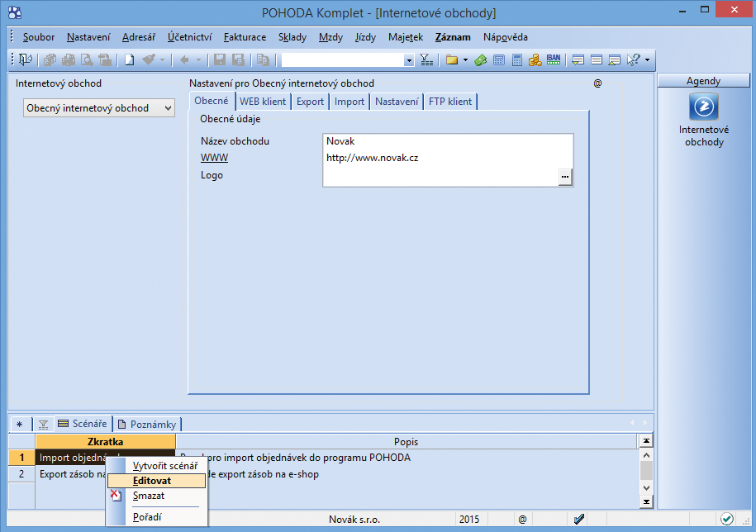
Task: Click the 2015 year in the status bar
Action: (469, 519)
